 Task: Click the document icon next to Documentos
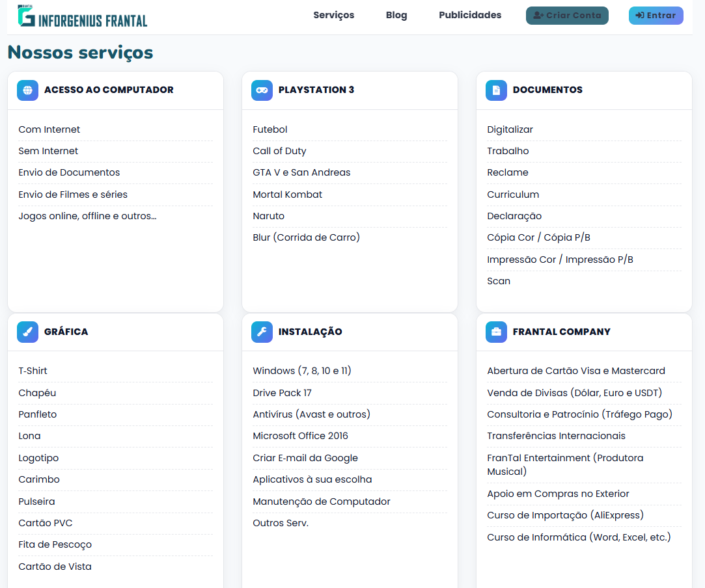pyautogui.click(x=496, y=90)
